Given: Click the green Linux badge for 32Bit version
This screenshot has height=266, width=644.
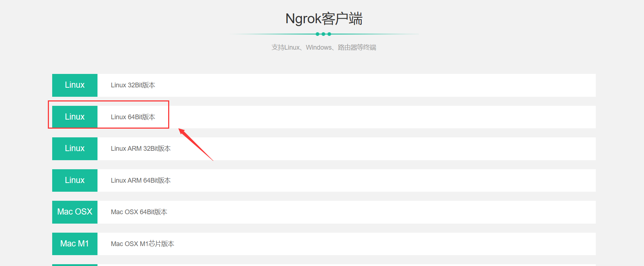Looking at the screenshot, I should [x=75, y=85].
